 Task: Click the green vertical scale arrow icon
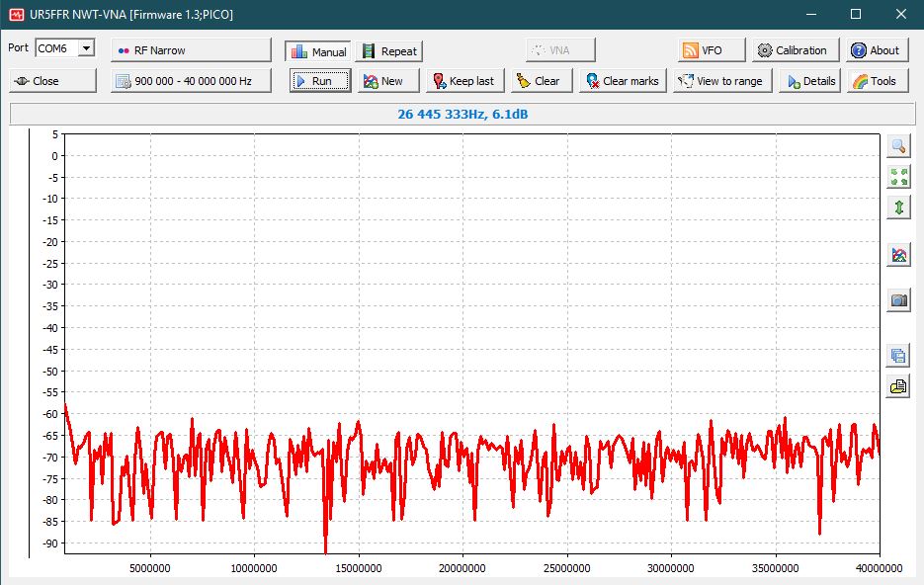(x=898, y=208)
